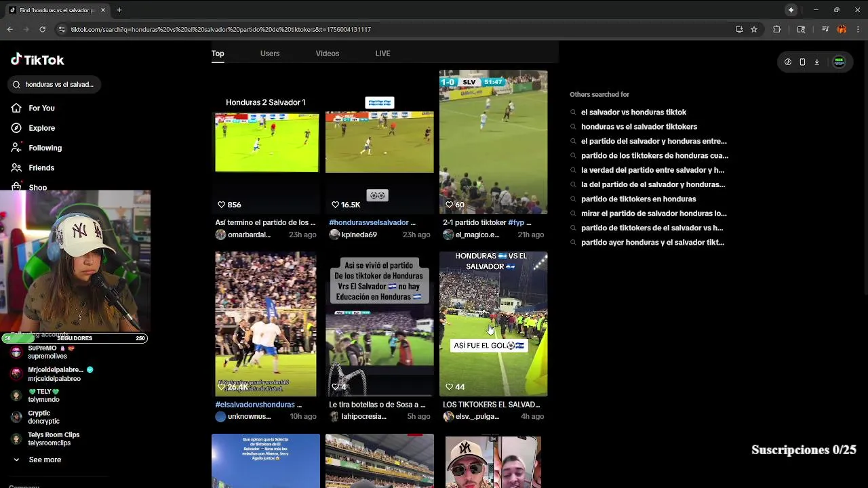Switch to the Videos results tab
This screenshot has width=868, height=488.
pos(328,54)
